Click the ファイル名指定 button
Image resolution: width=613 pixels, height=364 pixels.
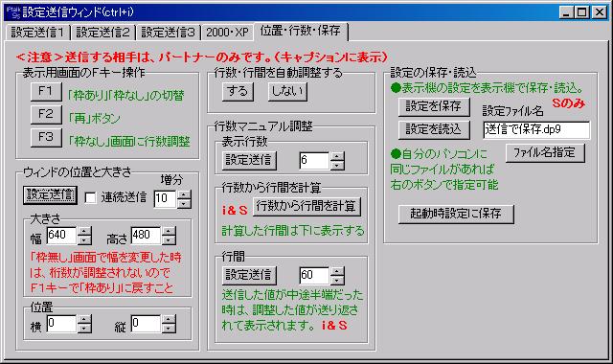(545, 153)
